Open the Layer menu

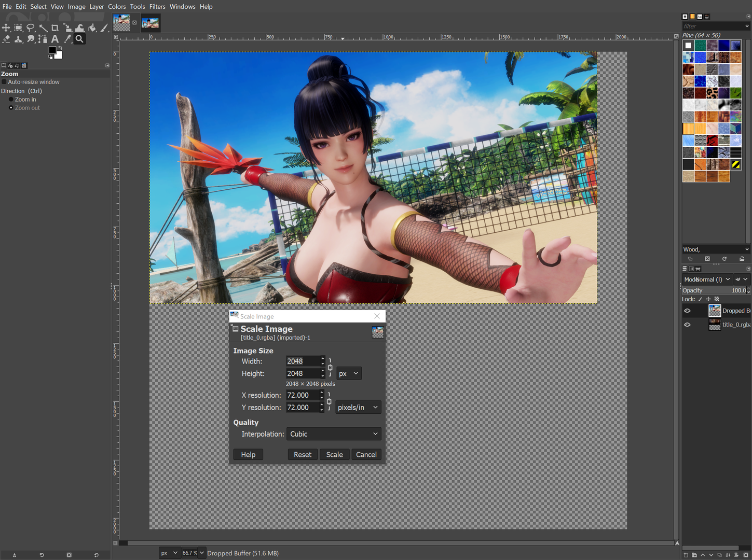97,7
